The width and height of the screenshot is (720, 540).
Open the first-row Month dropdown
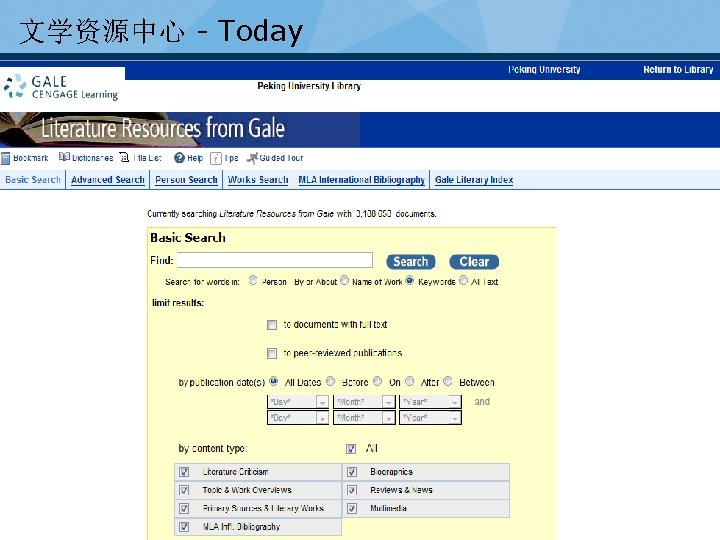(x=364, y=402)
